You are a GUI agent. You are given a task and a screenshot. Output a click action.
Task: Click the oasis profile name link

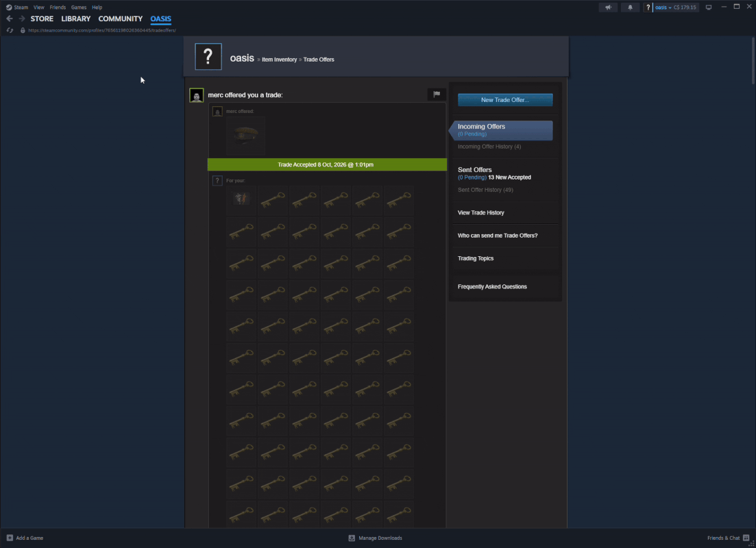[x=242, y=58]
